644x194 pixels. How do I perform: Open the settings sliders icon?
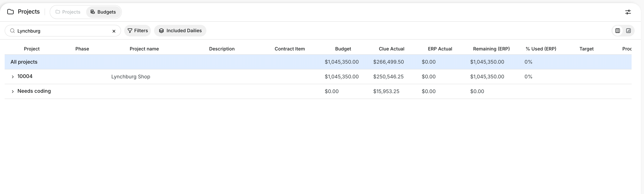628,12
